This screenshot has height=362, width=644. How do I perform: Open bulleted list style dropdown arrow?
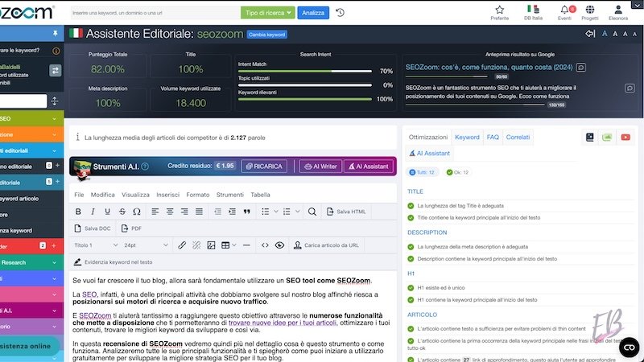[276, 212]
